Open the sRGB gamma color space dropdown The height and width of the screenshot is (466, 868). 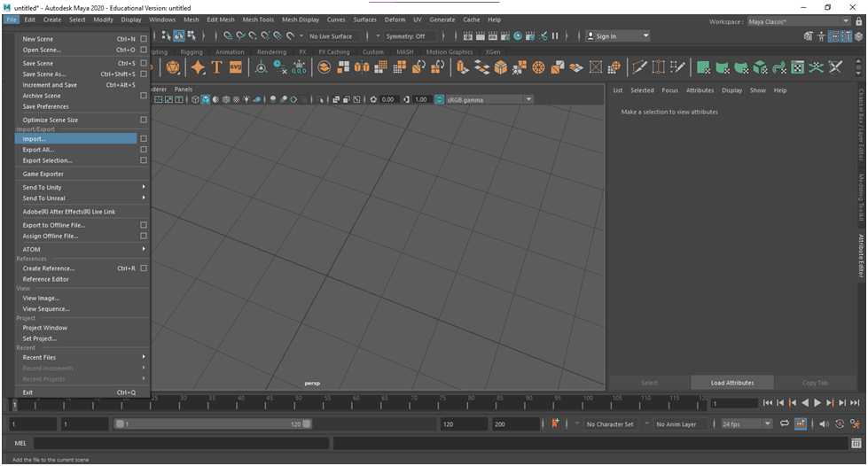489,99
